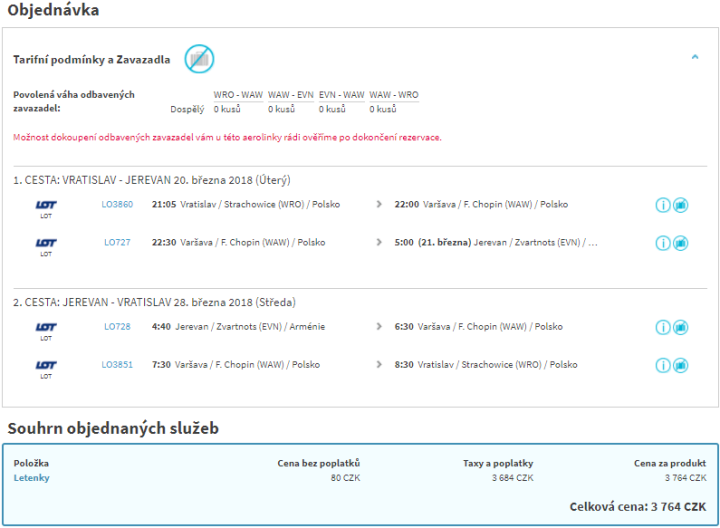Collapse the Tarifní podmínky a Zavazadla section
Viewport: 720px width, 528px height.
pyautogui.click(x=695, y=58)
